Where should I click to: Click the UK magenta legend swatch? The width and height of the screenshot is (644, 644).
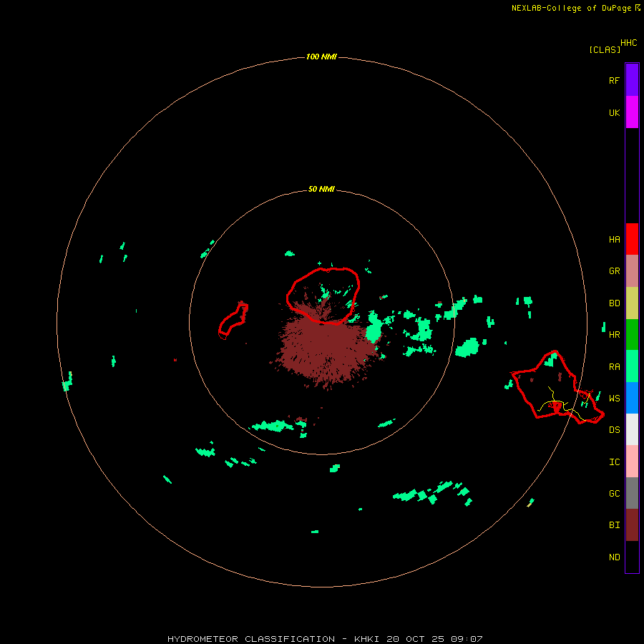(x=632, y=112)
